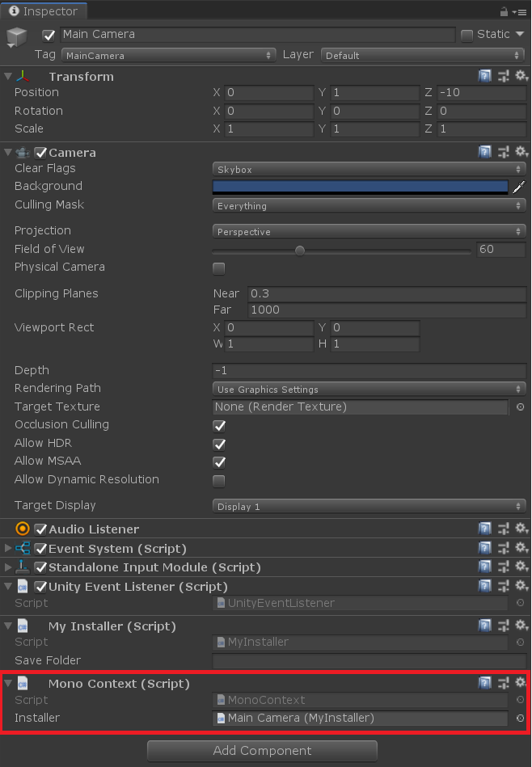This screenshot has height=767, width=532.
Task: Uncheck the Occlusion Culling option
Action: tap(219, 426)
